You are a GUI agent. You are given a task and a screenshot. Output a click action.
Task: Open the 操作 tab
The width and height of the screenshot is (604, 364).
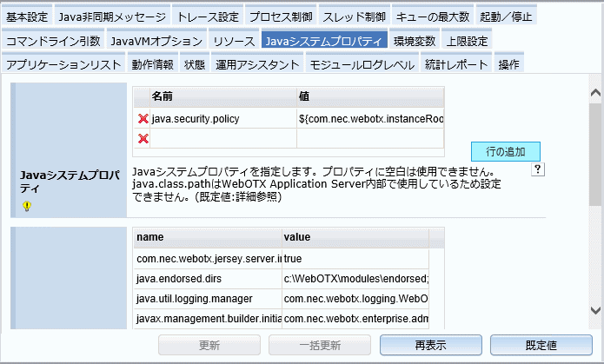click(509, 64)
